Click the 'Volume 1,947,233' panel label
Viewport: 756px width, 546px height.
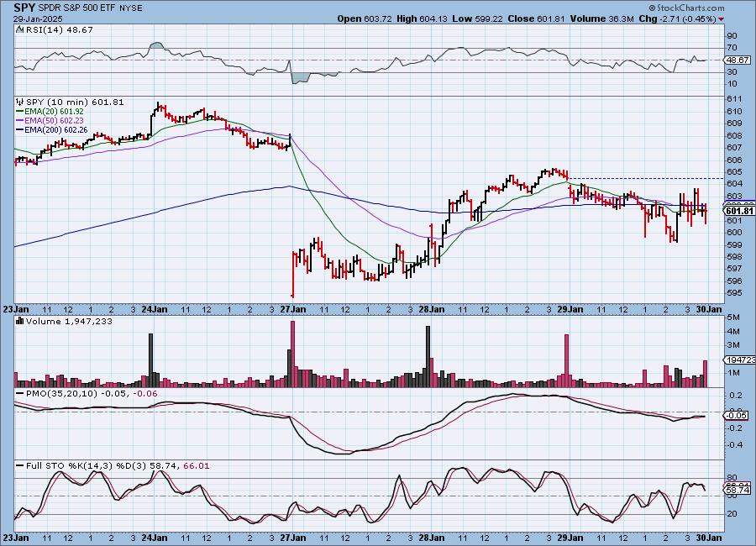coord(69,321)
